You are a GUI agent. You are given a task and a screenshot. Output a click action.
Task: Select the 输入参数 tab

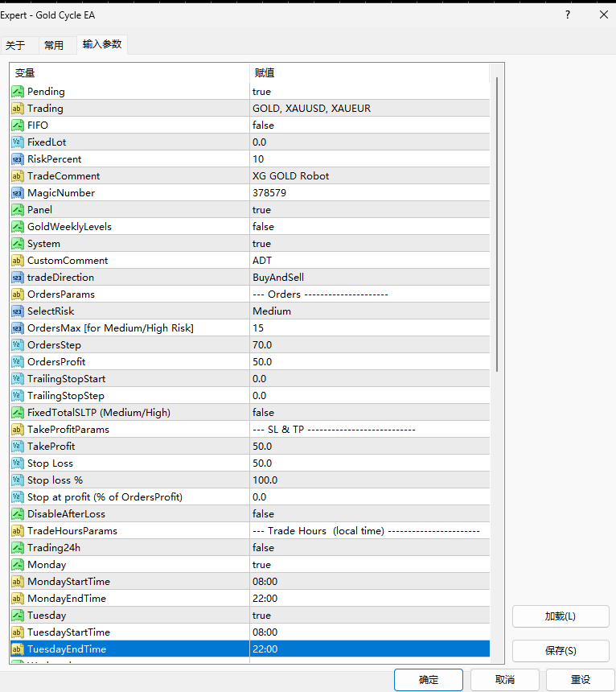coord(102,44)
